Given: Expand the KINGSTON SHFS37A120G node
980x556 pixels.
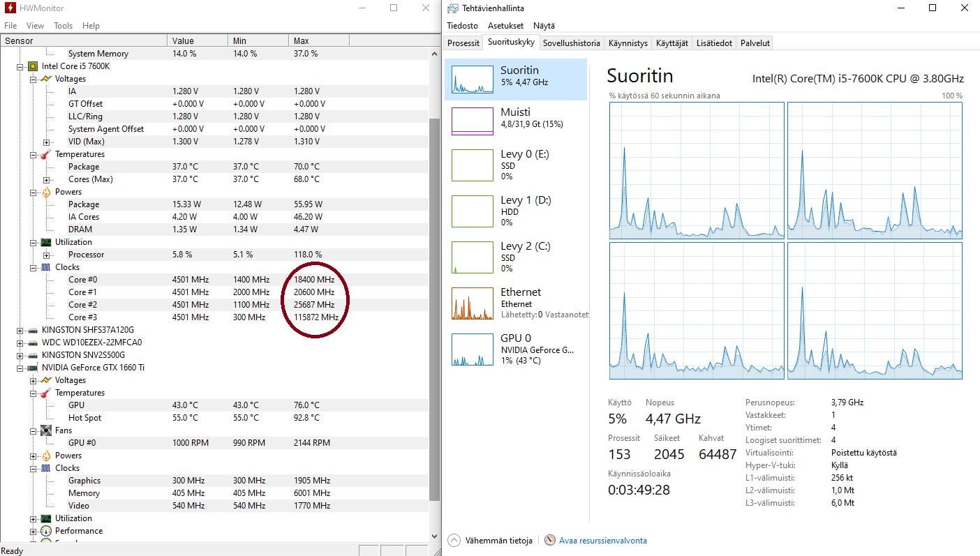Looking at the screenshot, I should point(20,330).
